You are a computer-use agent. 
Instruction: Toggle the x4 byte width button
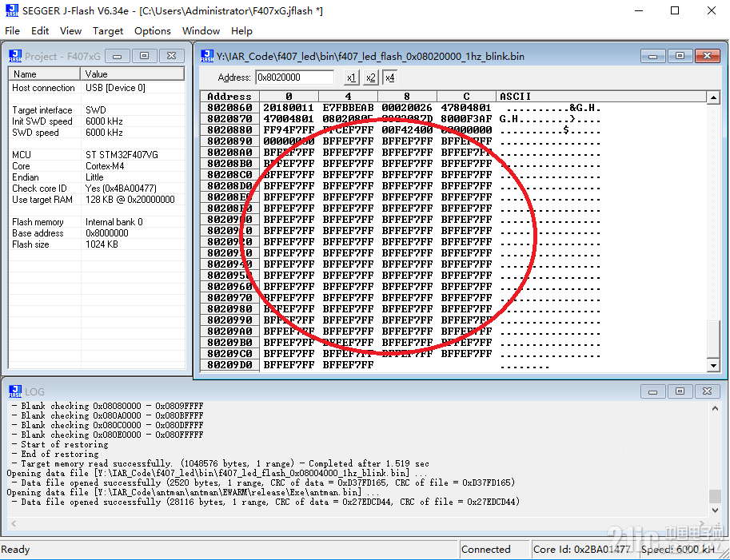(390, 77)
